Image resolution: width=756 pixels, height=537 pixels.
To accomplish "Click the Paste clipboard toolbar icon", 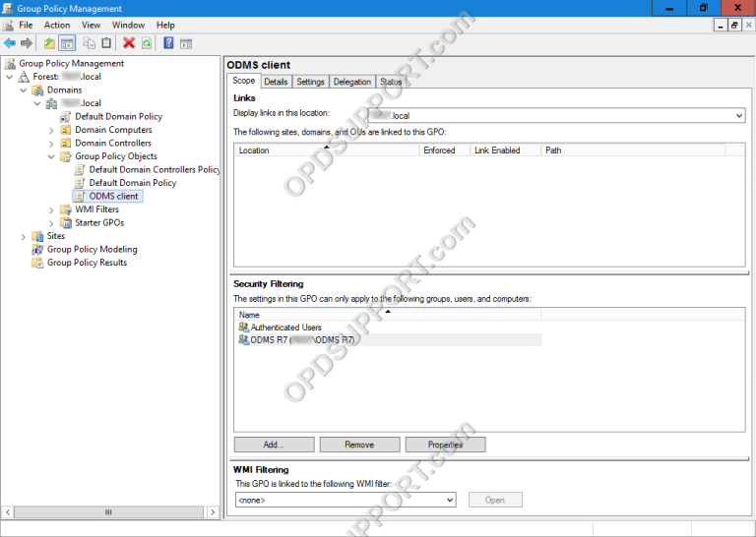I will [106, 43].
